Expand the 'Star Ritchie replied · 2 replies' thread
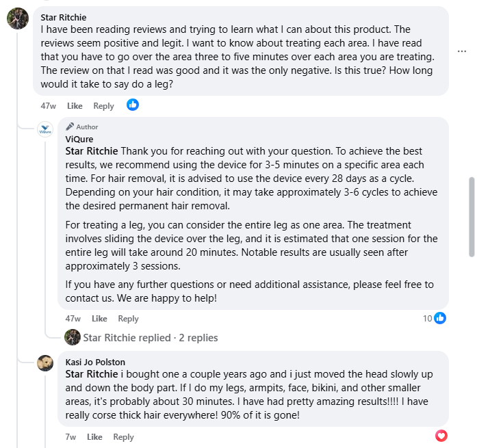The height and width of the screenshot is (448, 477). [x=150, y=337]
